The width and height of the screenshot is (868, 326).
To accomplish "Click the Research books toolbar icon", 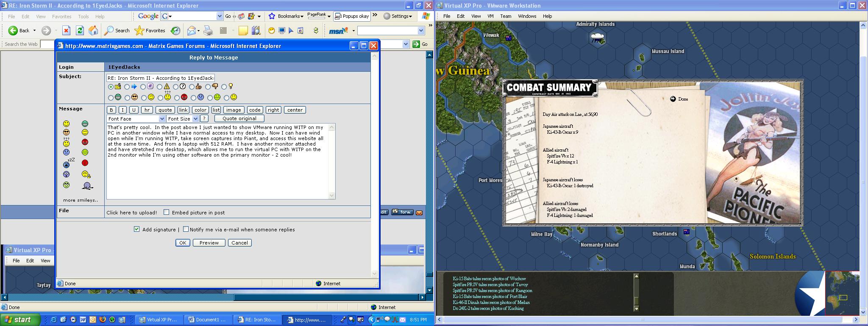I will click(x=256, y=31).
